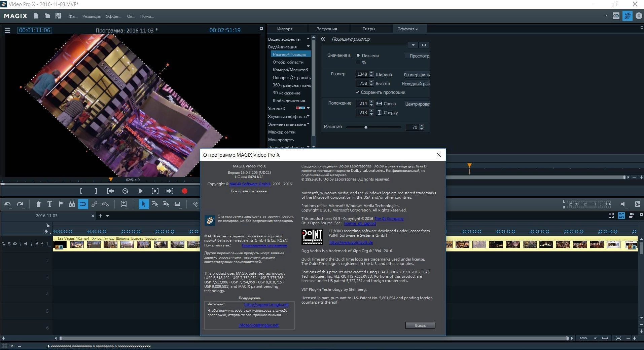The image size is (644, 350).
Task: Select the stretch mouse mode icon
Action: [x=177, y=204]
